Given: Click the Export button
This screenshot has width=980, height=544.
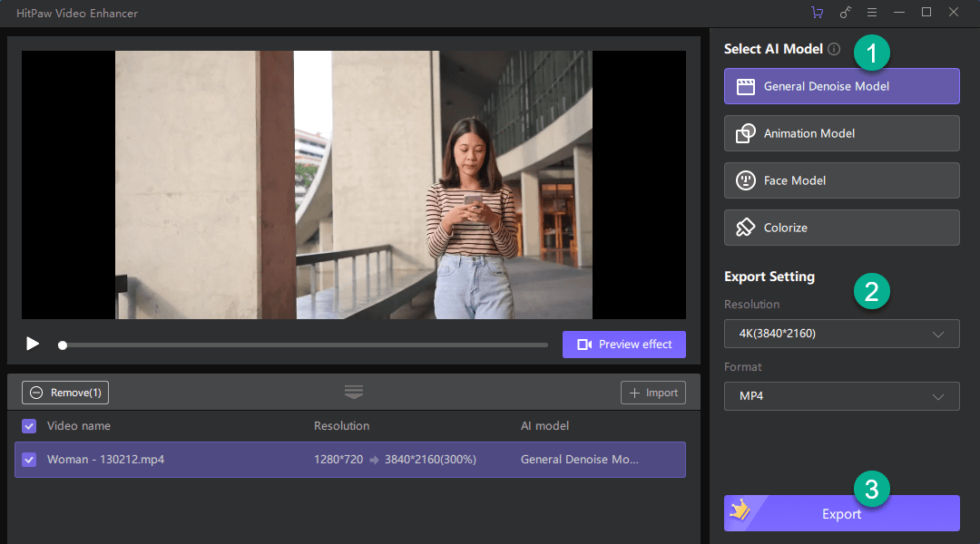Looking at the screenshot, I should (x=841, y=513).
